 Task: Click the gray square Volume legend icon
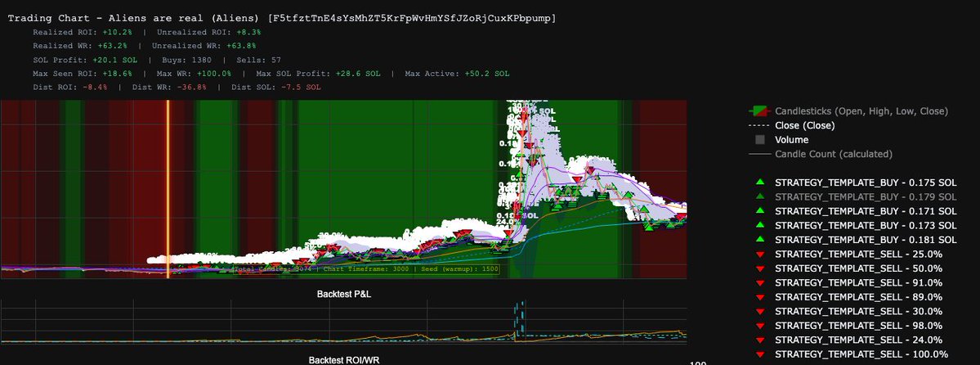point(760,140)
